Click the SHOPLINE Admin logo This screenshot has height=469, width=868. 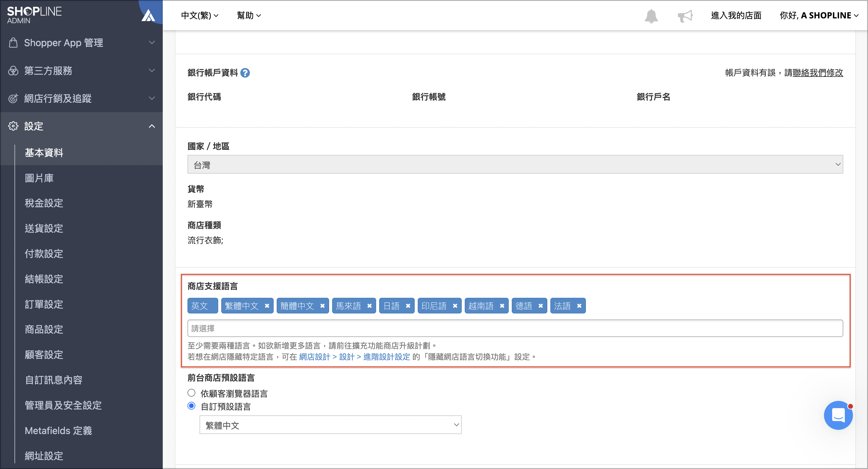point(34,15)
